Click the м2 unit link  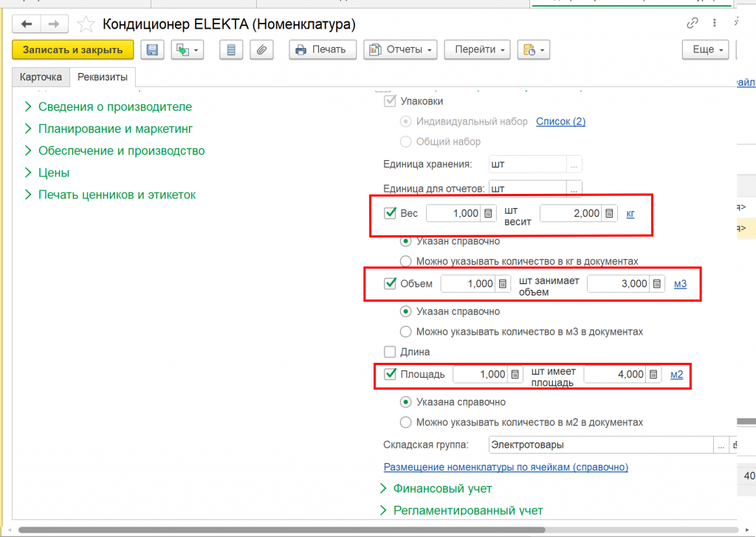pyautogui.click(x=677, y=374)
